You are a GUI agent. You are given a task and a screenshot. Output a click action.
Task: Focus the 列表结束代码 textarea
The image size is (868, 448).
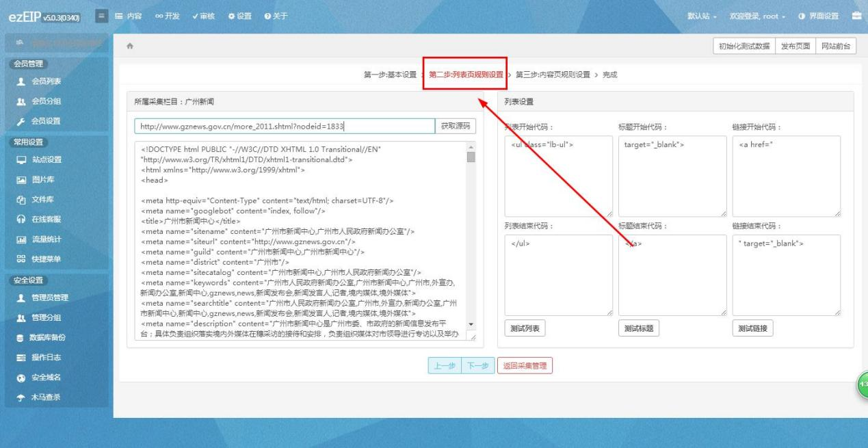(x=559, y=275)
